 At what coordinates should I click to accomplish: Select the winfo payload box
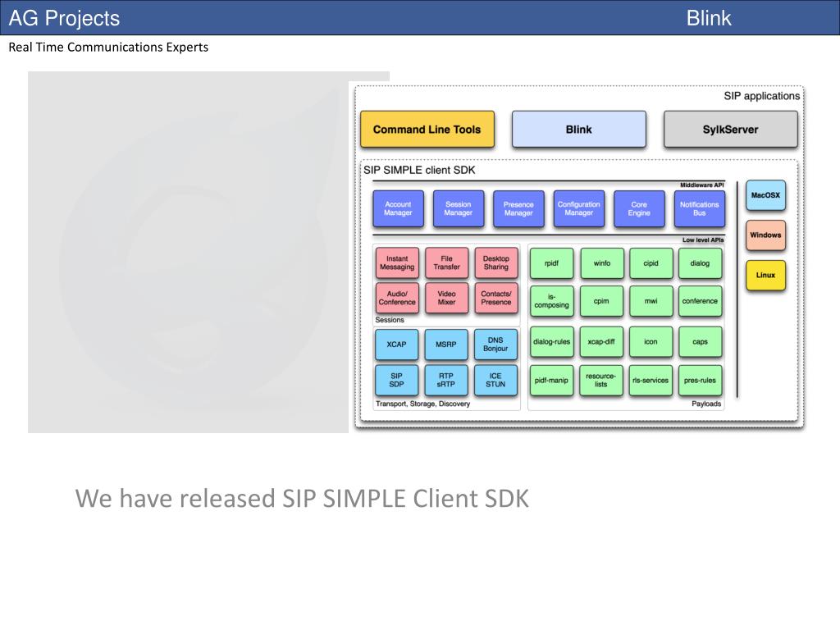click(602, 263)
